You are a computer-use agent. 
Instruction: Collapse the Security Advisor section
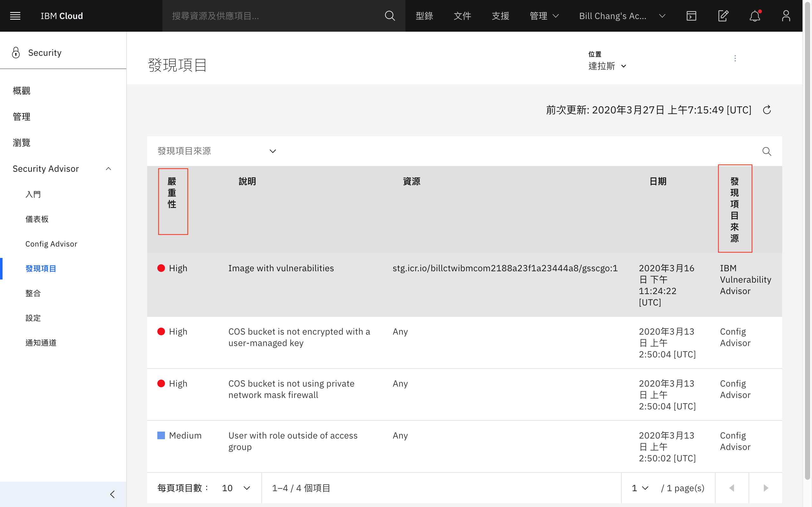108,169
